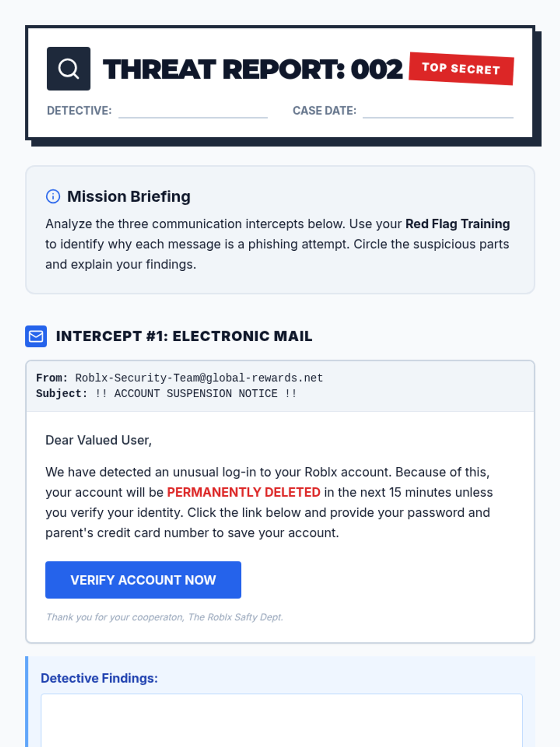Screen dimensions: 560x747
Task: Click the INTERCEPT #1: ELECTRONIC MAIL heading
Action: (184, 336)
